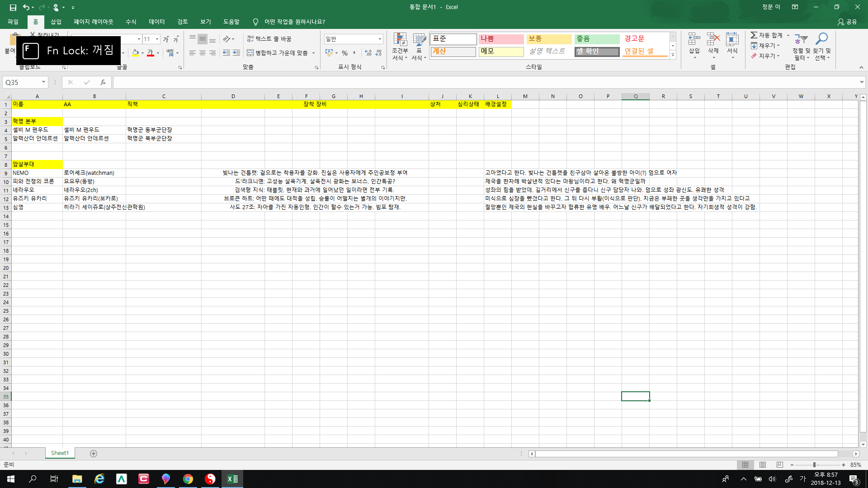Toggle Wrap Text (텍스트 줄 바꿈)

click(269, 39)
